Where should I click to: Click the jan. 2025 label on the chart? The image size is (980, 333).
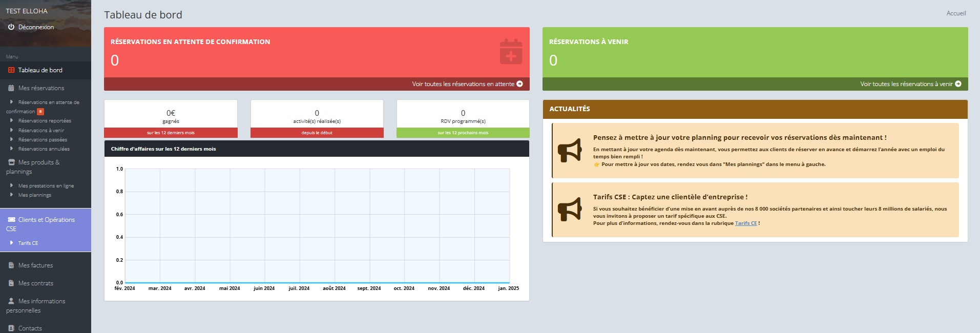coord(508,288)
